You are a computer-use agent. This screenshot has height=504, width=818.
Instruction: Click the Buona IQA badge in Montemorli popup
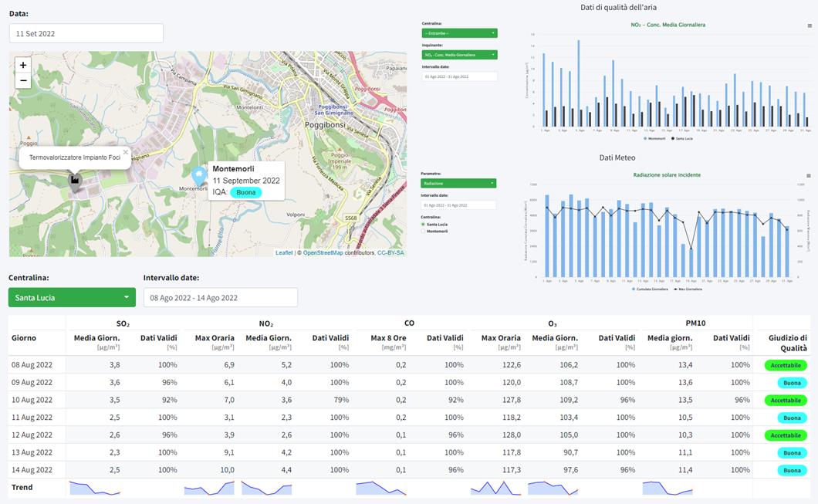(245, 192)
